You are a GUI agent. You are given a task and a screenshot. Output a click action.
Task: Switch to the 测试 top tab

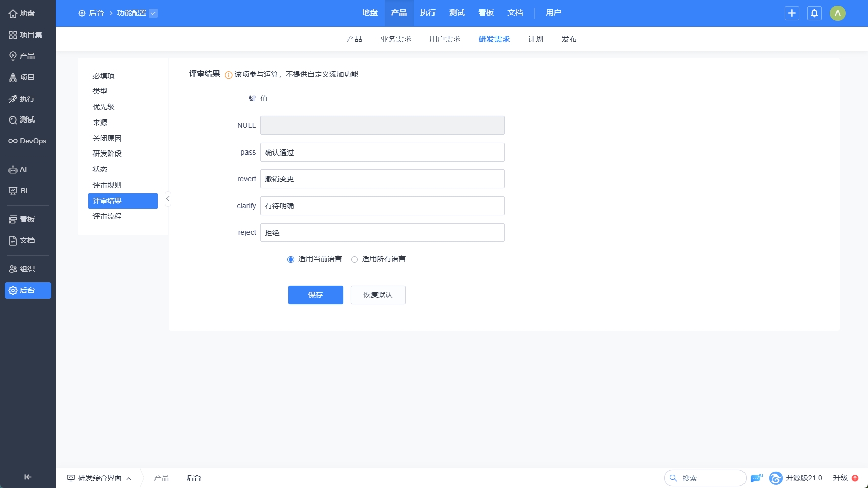click(x=457, y=13)
